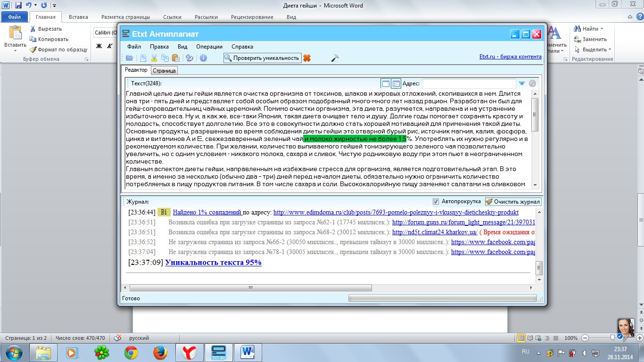Redo action in Word quick access toolbar
This screenshot has width=644, height=362.
(x=44, y=5)
